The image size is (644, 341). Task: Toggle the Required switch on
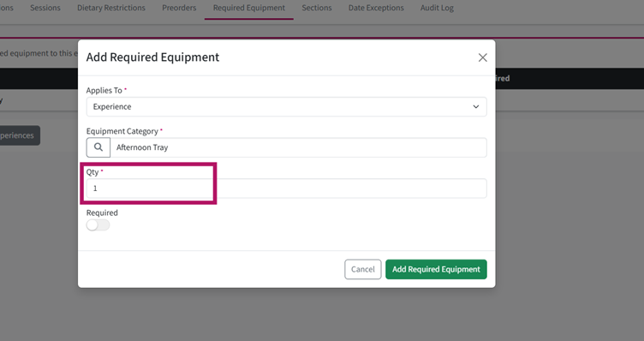[x=98, y=225]
